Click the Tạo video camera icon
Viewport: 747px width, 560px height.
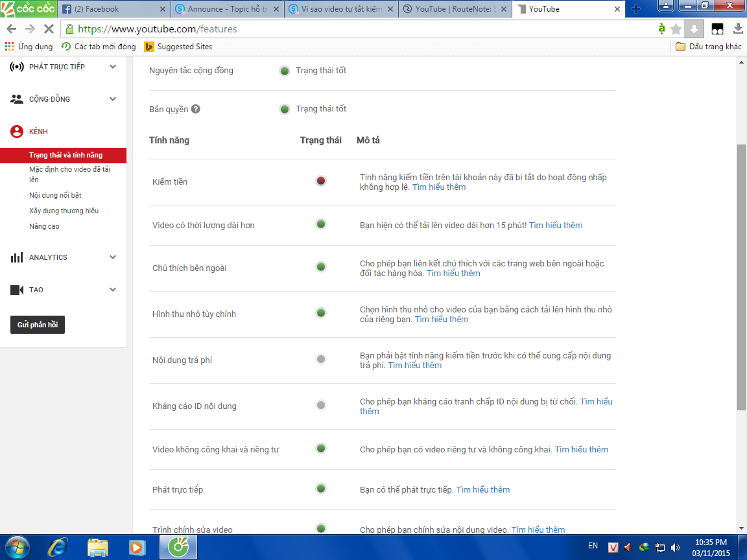pos(17,290)
